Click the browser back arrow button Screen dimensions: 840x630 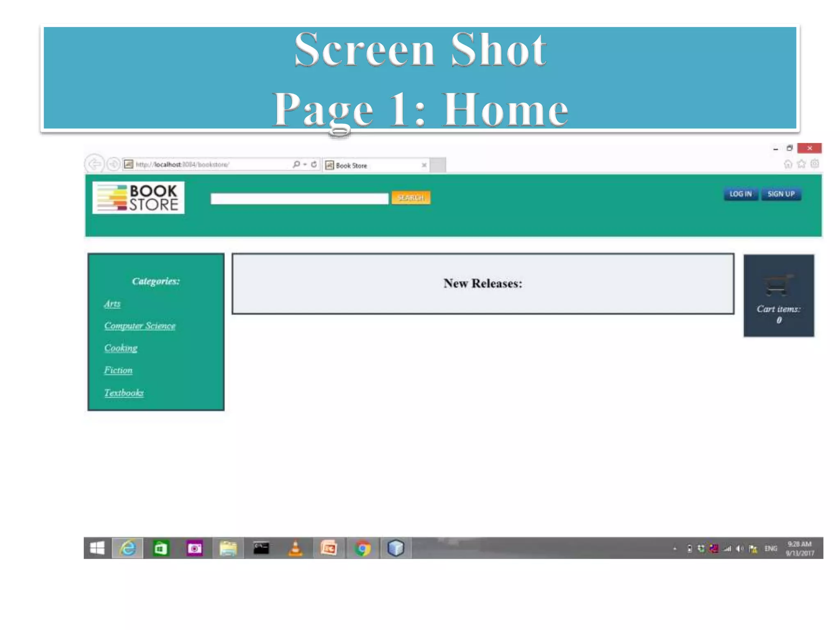coord(95,164)
